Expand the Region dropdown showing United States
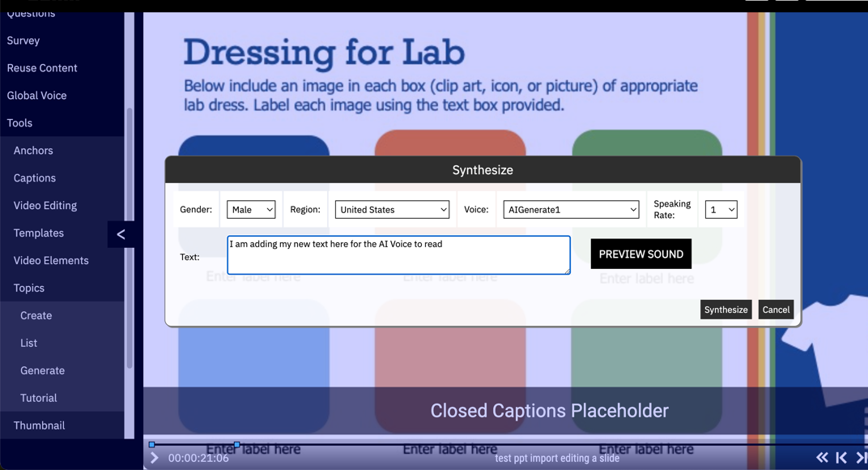This screenshot has width=868, height=470. [x=392, y=209]
